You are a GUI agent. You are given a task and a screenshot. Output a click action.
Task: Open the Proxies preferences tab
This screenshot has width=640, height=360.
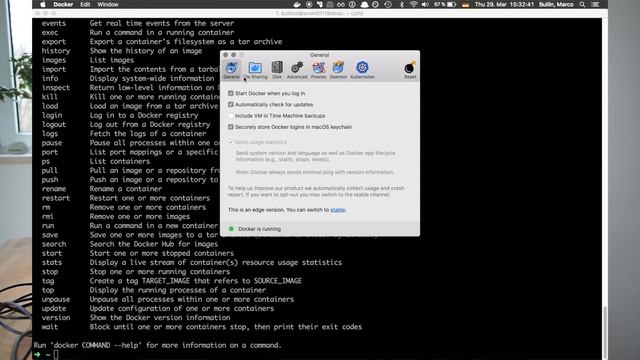(x=318, y=70)
